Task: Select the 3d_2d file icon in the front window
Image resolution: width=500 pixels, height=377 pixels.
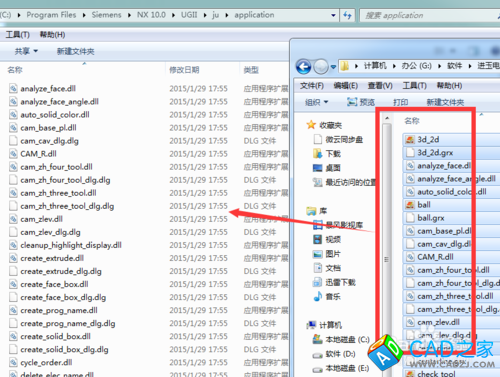Action: point(410,139)
